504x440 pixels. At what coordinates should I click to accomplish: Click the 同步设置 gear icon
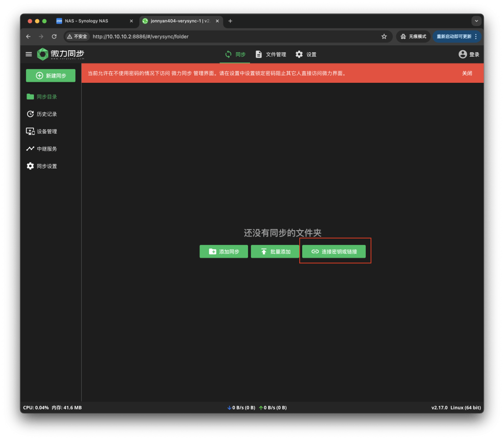click(30, 166)
